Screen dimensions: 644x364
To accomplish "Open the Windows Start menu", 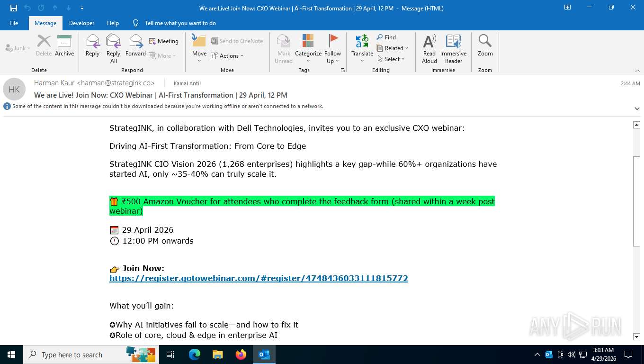I will [11, 355].
